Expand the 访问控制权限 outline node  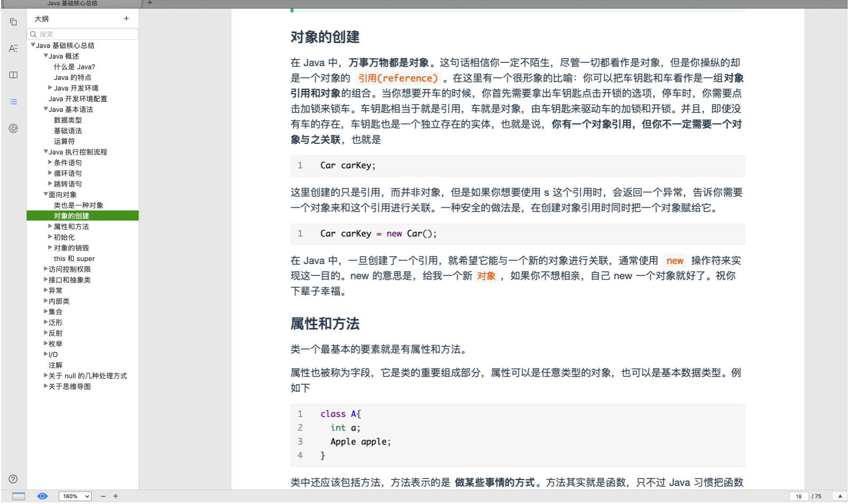click(46, 269)
